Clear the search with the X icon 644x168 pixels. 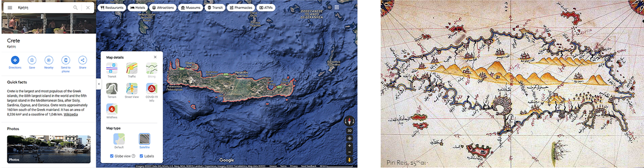pos(88,7)
